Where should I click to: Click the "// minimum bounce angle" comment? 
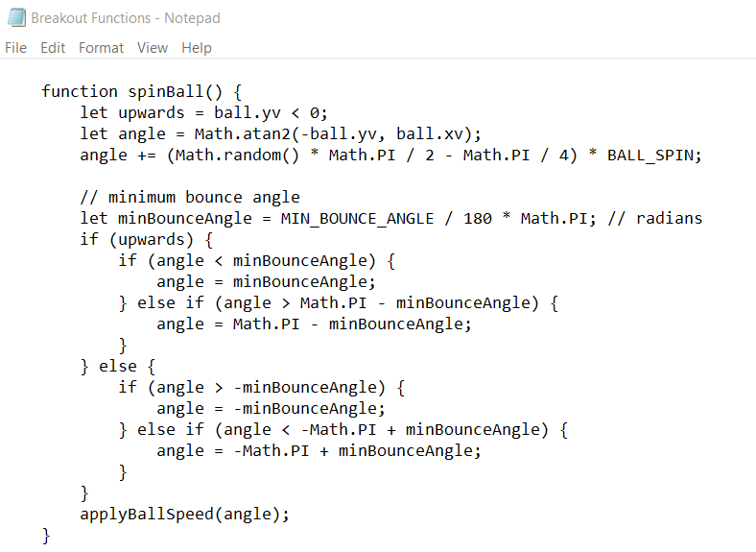point(190,198)
